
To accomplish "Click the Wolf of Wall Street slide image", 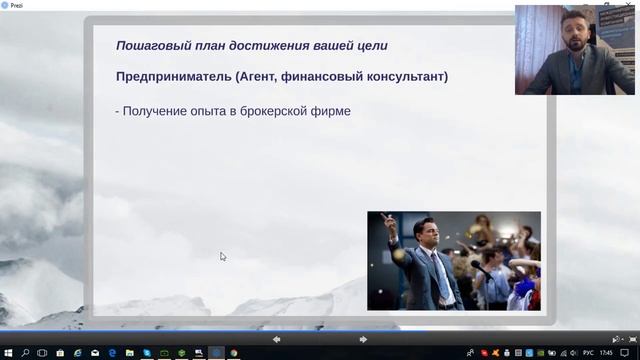I will click(454, 261).
